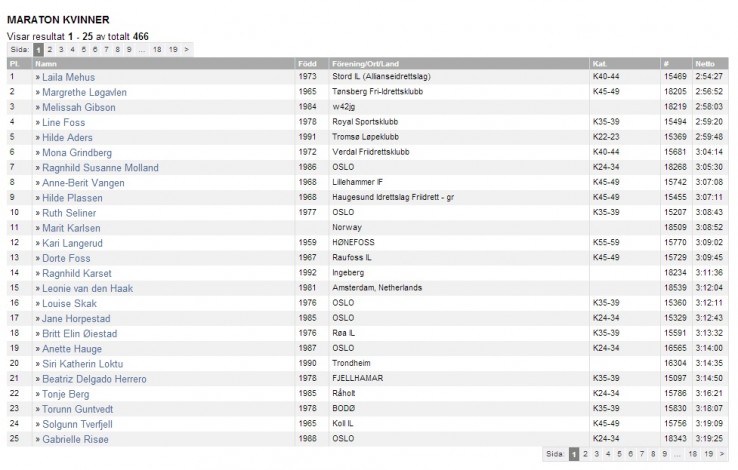Click next page arrow in top pagination
This screenshot has width=738, height=470.
pos(186,48)
